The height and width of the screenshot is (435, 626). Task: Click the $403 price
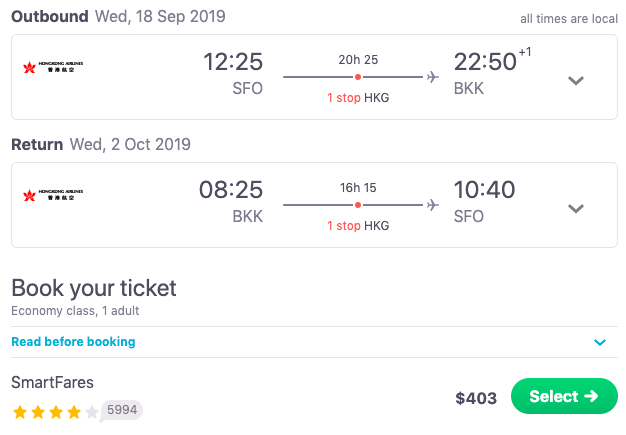pos(476,398)
